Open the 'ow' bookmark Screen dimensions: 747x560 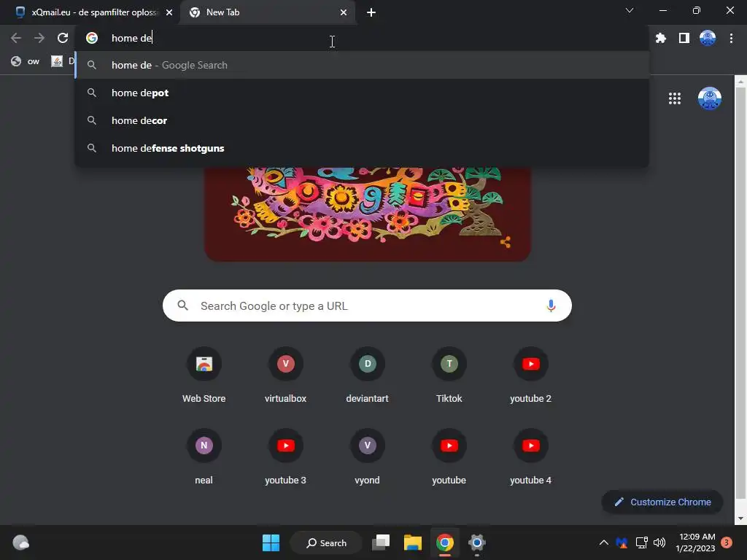point(26,61)
